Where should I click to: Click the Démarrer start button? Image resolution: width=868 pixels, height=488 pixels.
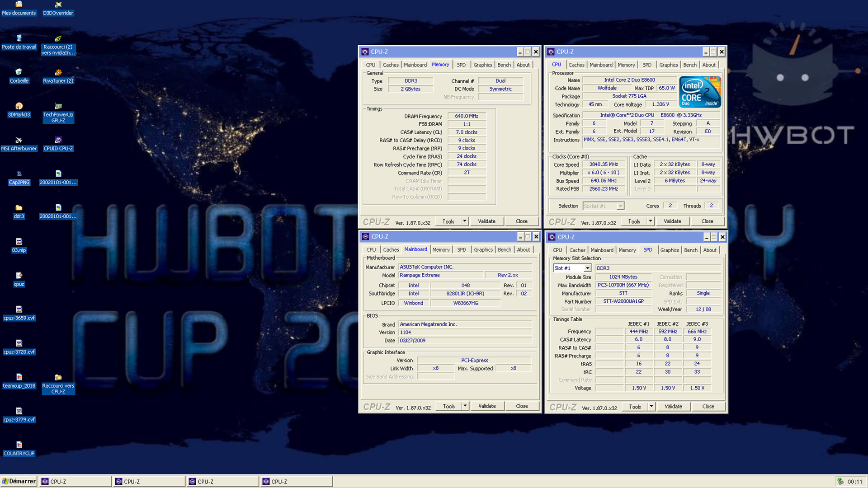coord(19,481)
